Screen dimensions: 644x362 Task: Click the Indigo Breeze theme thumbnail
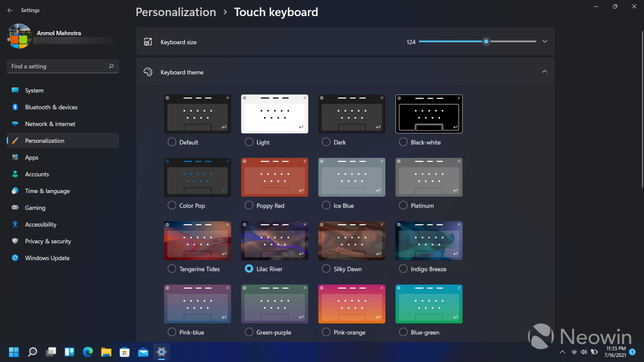(429, 240)
